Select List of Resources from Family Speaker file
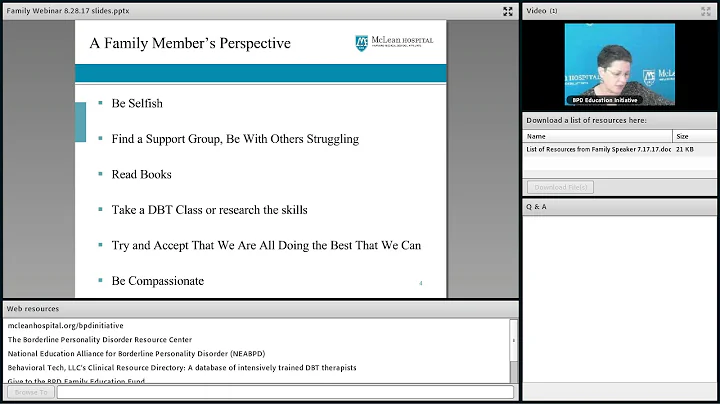Screen dimensions: 720x404 598,149
